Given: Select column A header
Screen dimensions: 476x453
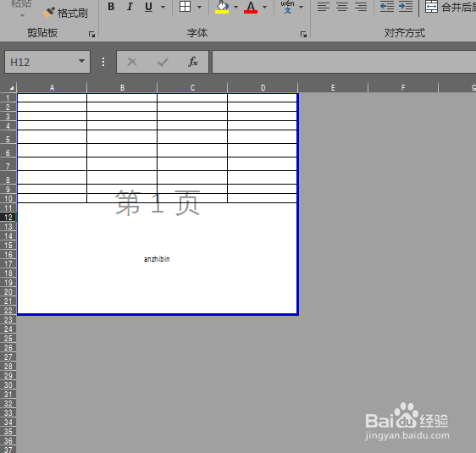Looking at the screenshot, I should click(52, 88).
